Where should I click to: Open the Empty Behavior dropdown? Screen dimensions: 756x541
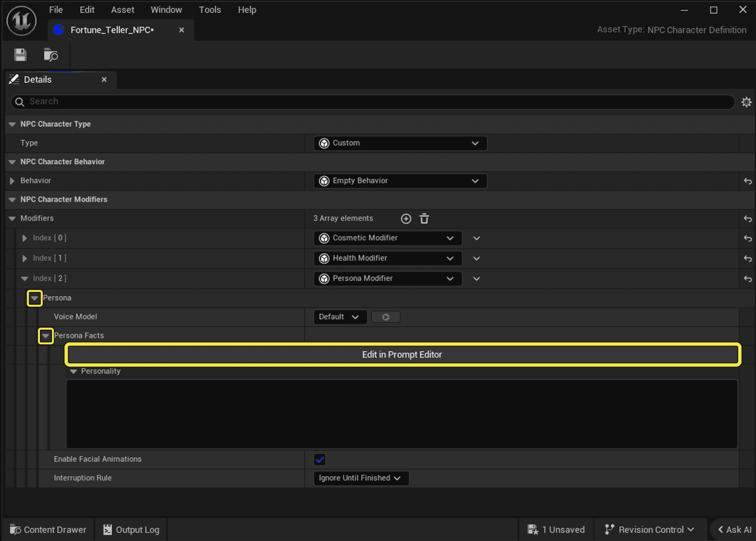[x=400, y=181]
